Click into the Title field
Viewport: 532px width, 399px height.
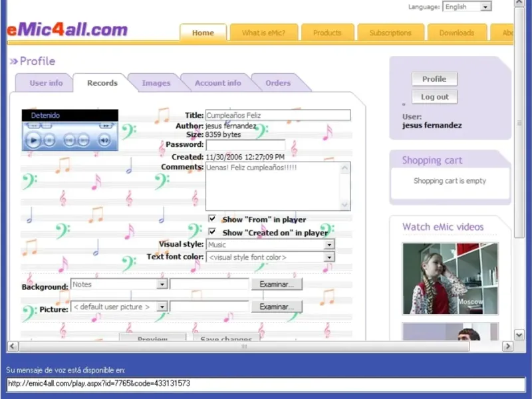[x=278, y=115]
